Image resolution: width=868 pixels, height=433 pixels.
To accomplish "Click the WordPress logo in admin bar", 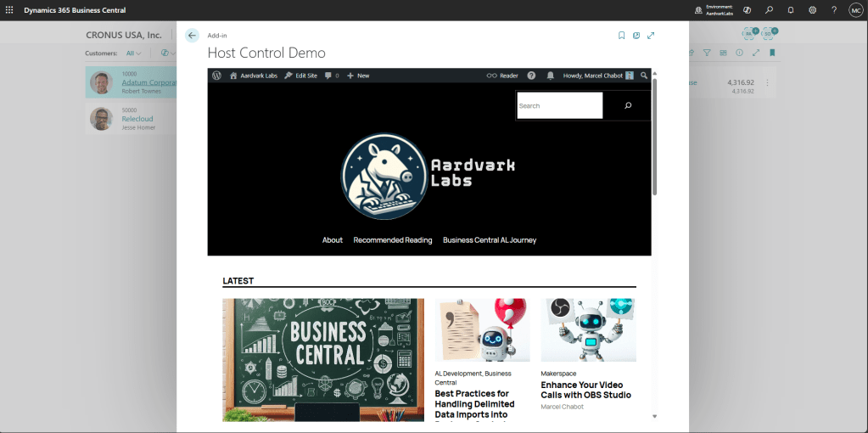I will pyautogui.click(x=217, y=76).
